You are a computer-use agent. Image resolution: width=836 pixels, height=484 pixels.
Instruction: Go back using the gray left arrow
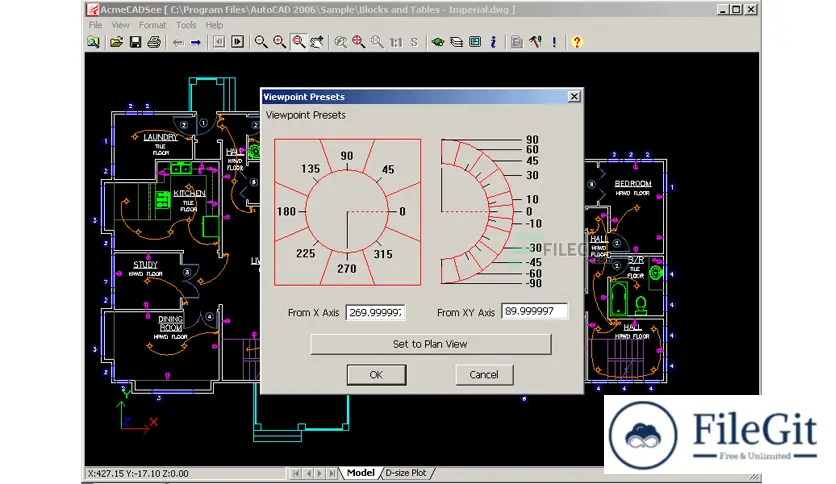point(178,42)
